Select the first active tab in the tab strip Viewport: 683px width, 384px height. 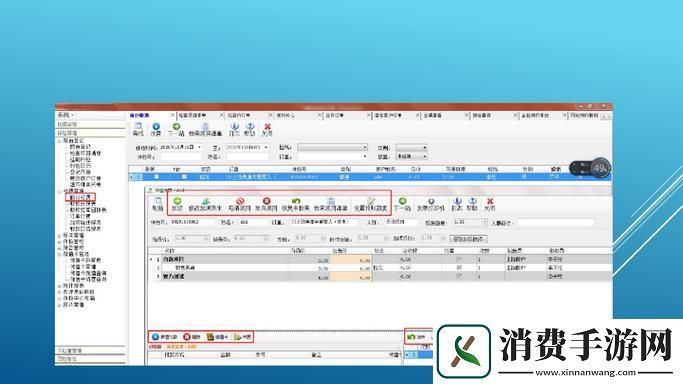[139, 115]
